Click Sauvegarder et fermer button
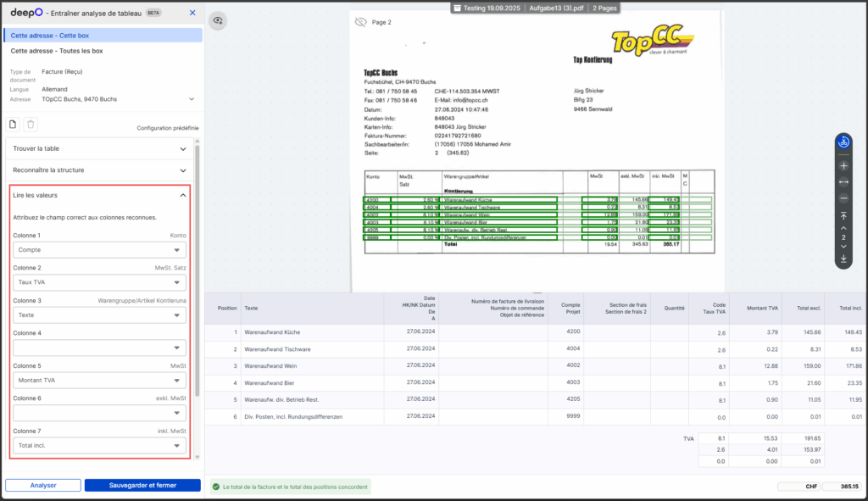Image resolution: width=868 pixels, height=501 pixels. click(x=142, y=486)
